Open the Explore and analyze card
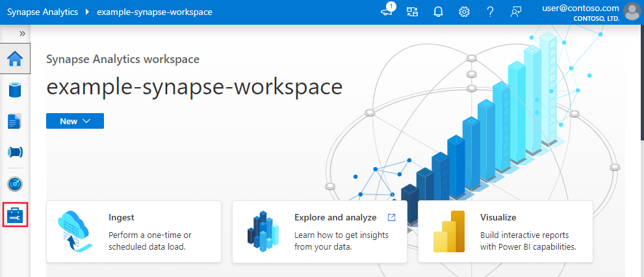 point(320,231)
